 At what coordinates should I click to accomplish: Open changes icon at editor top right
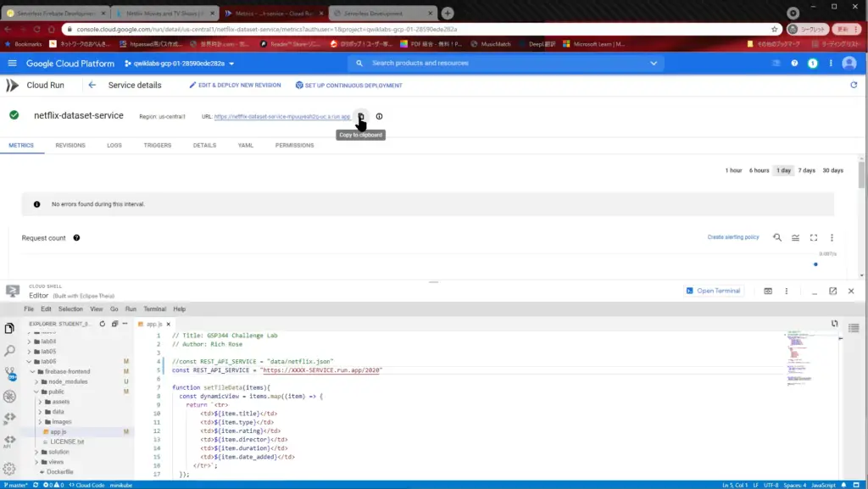[x=834, y=324]
